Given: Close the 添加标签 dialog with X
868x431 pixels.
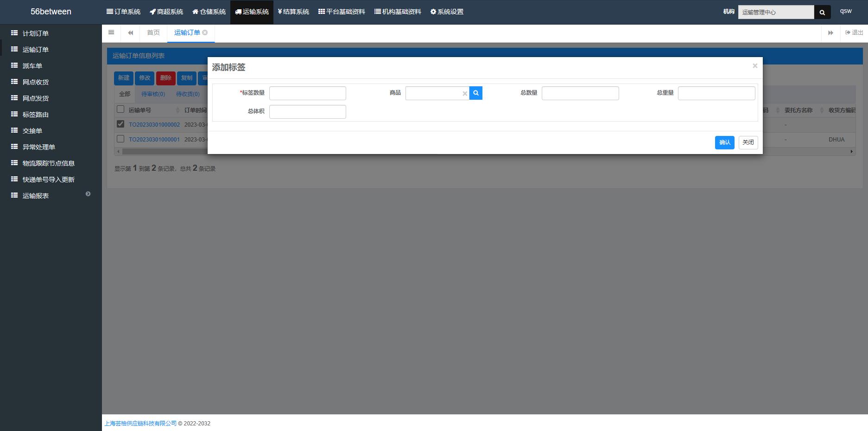Looking at the screenshot, I should click(x=755, y=66).
